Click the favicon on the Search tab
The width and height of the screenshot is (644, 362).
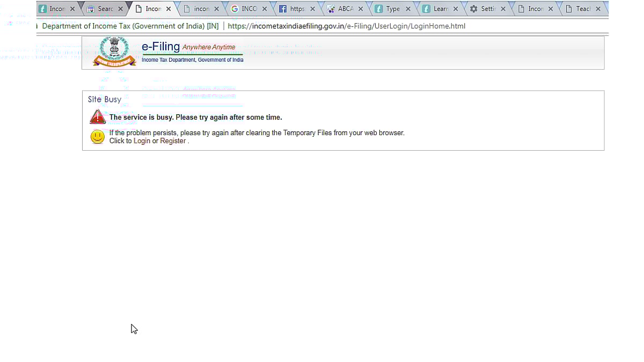pos(90,9)
